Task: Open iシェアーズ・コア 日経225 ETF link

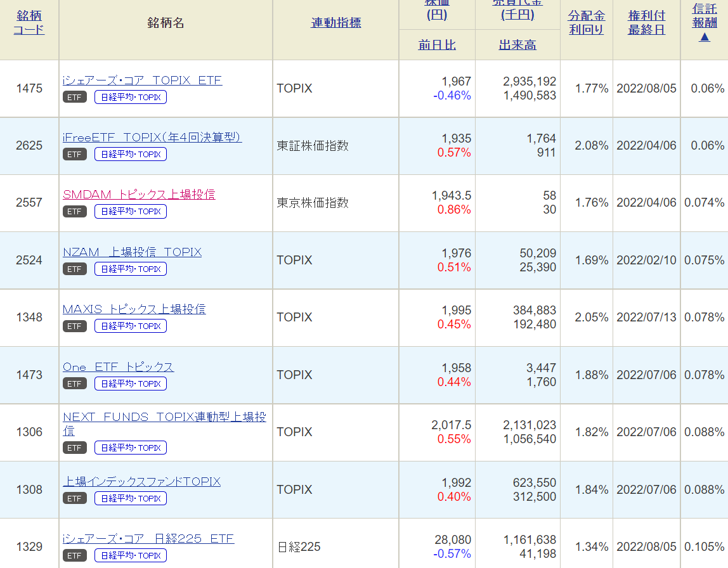Action: 148,539
